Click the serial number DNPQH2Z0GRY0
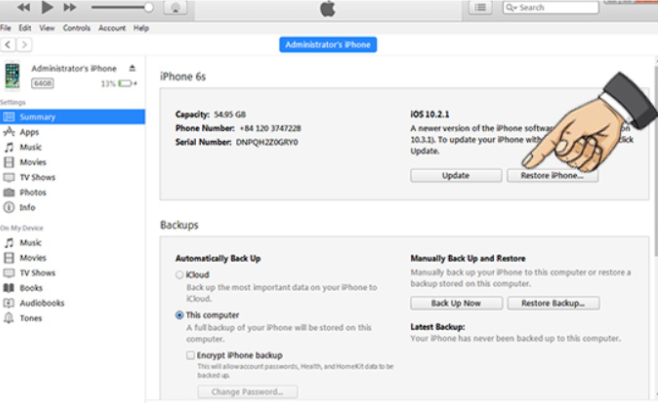Viewport: 658px width, 403px height. click(267, 142)
